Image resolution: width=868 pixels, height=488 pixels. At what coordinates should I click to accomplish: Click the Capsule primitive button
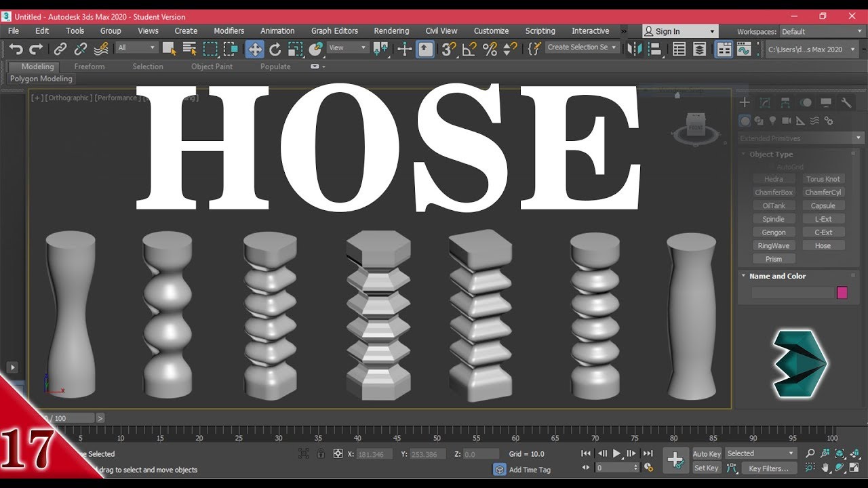[823, 206]
